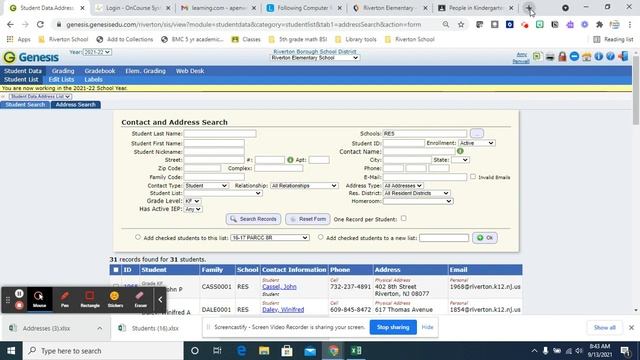The width and height of the screenshot is (640, 360).
Task: Toggle the Invalid Emails checkbox
Action: coord(473,177)
